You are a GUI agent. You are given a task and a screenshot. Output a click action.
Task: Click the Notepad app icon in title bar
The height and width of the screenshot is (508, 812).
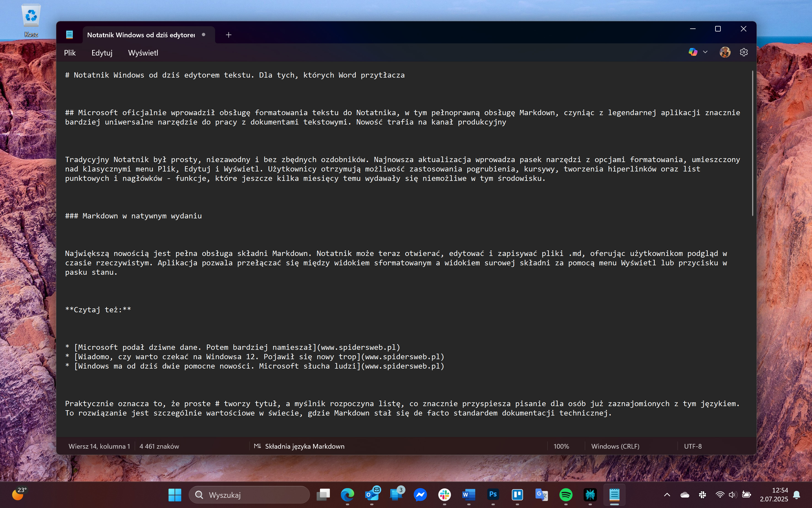tap(70, 35)
